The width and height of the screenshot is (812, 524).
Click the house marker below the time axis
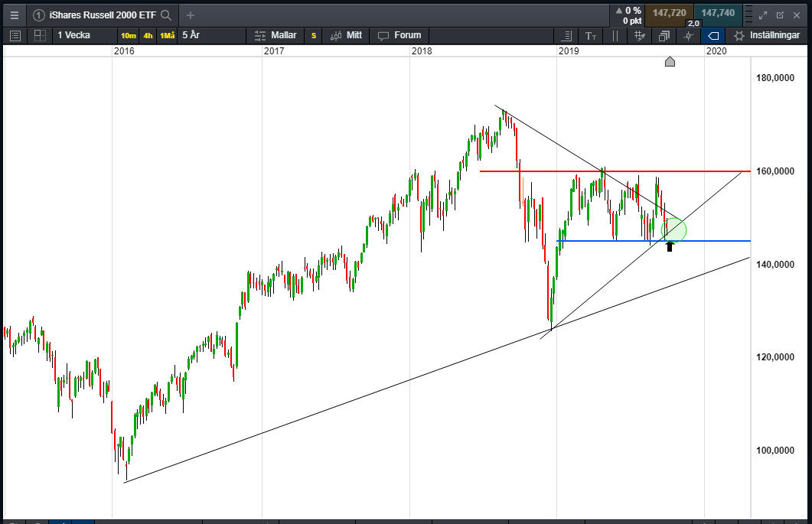(x=670, y=62)
